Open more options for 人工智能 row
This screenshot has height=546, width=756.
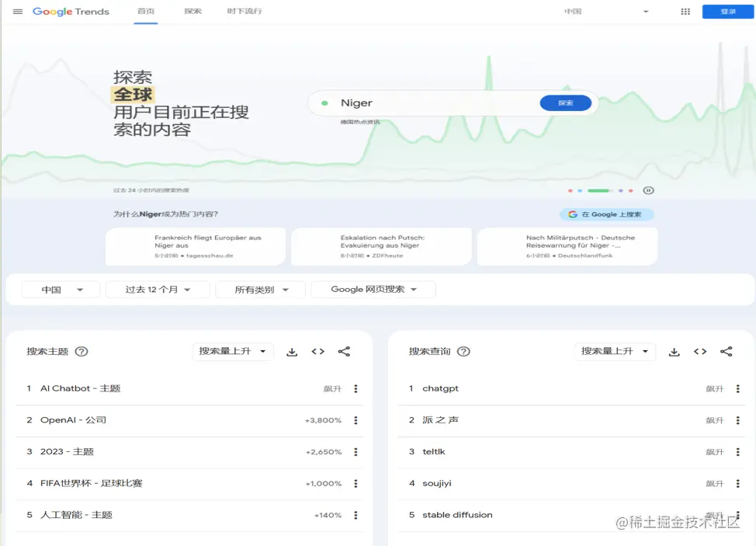tap(355, 515)
